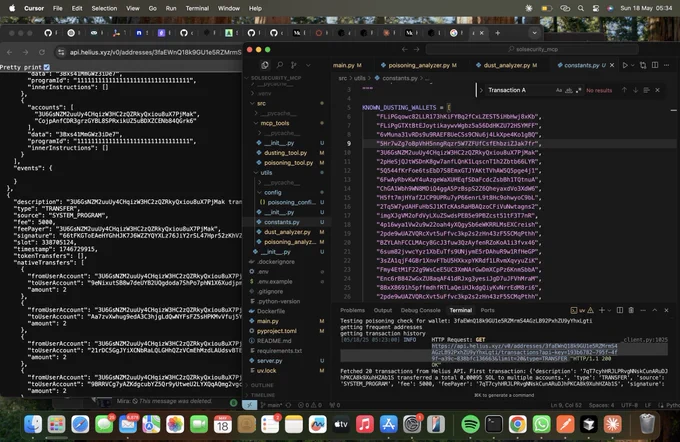This screenshot has height=442, width=680.
Task: Open editor more actions ellipsis menu
Action: (667, 65)
